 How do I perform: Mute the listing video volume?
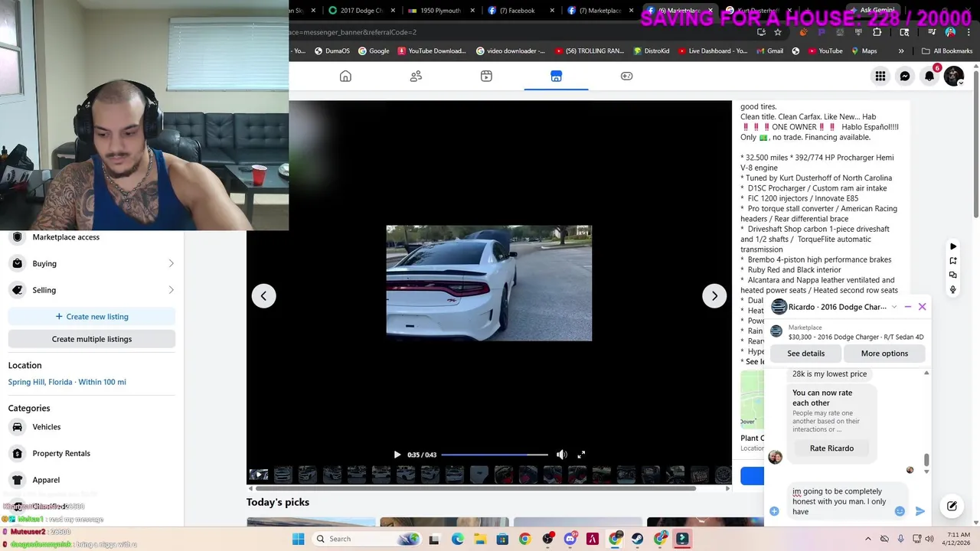562,455
